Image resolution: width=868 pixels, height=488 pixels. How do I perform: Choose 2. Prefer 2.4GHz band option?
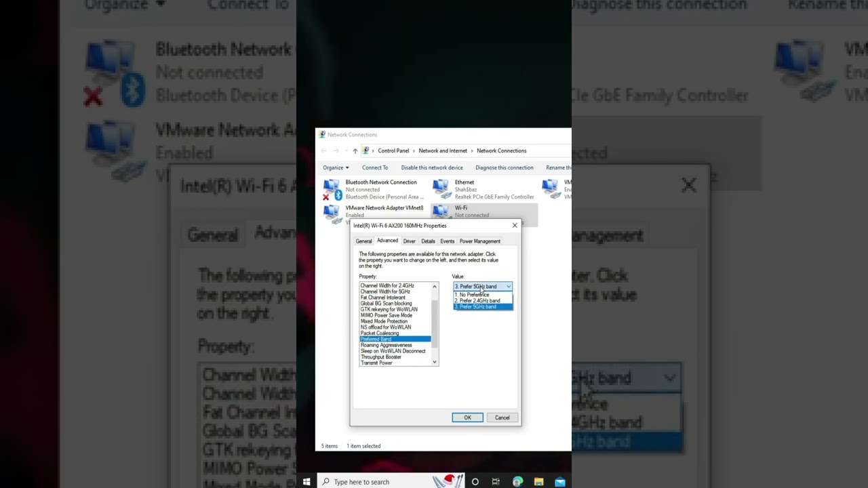(483, 301)
